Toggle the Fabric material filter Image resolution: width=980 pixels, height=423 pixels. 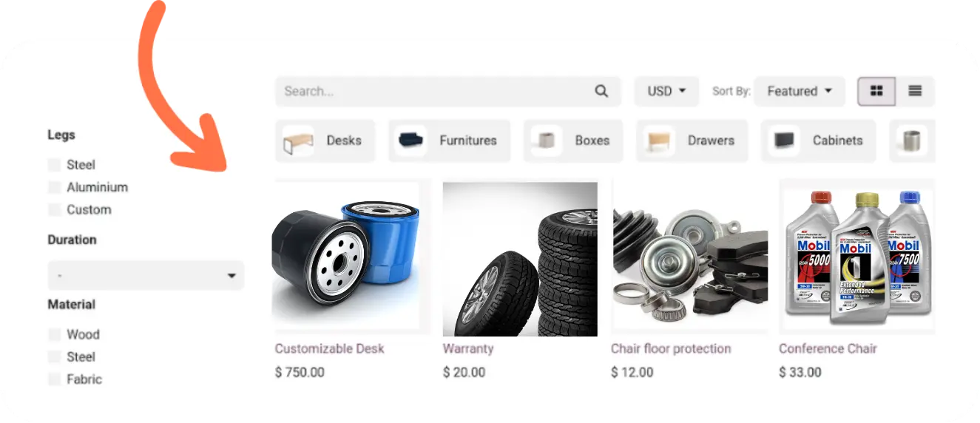tap(54, 379)
